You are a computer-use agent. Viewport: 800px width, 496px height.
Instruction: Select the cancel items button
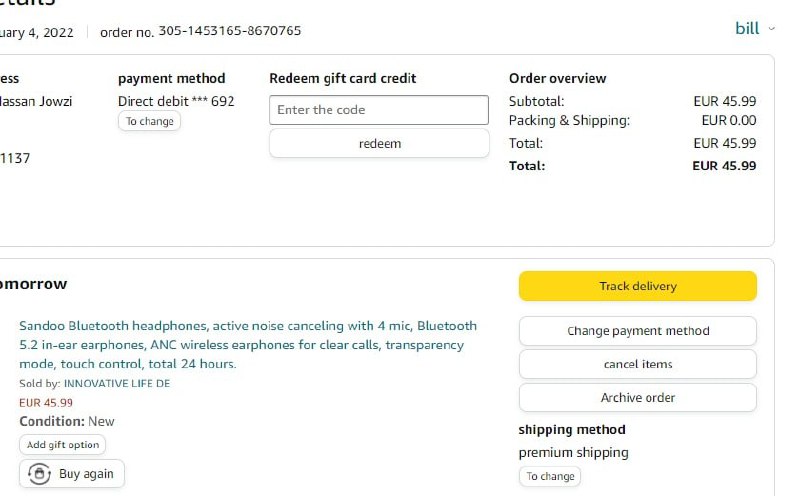coord(638,364)
